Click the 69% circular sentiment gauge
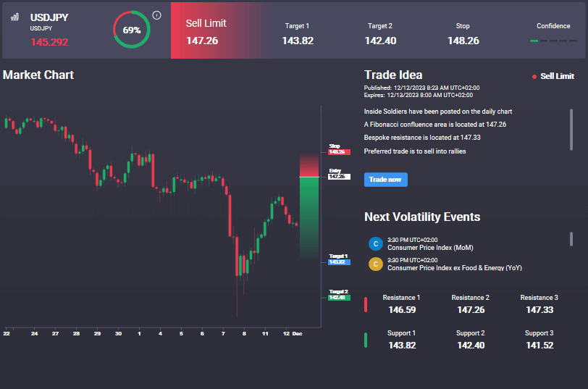Viewport: 588px width, 389px height. (x=132, y=30)
